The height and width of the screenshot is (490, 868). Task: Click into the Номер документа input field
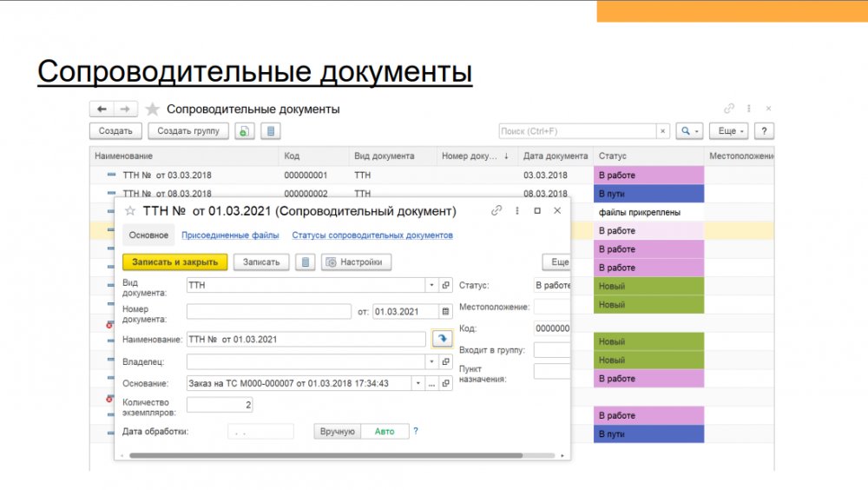pos(268,312)
